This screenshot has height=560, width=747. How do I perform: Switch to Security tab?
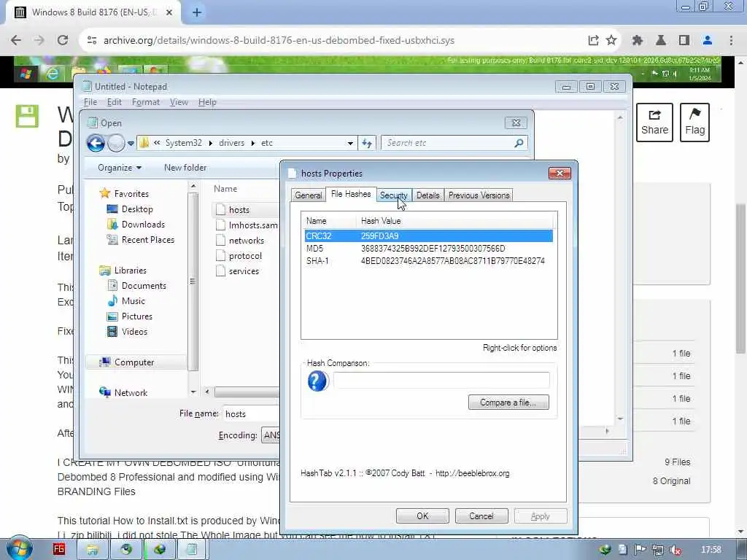(393, 195)
